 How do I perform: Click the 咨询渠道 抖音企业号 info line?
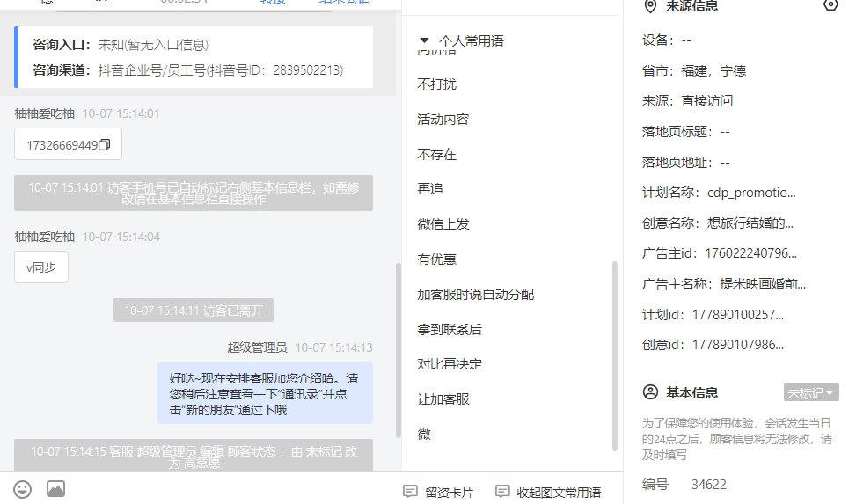click(x=187, y=69)
